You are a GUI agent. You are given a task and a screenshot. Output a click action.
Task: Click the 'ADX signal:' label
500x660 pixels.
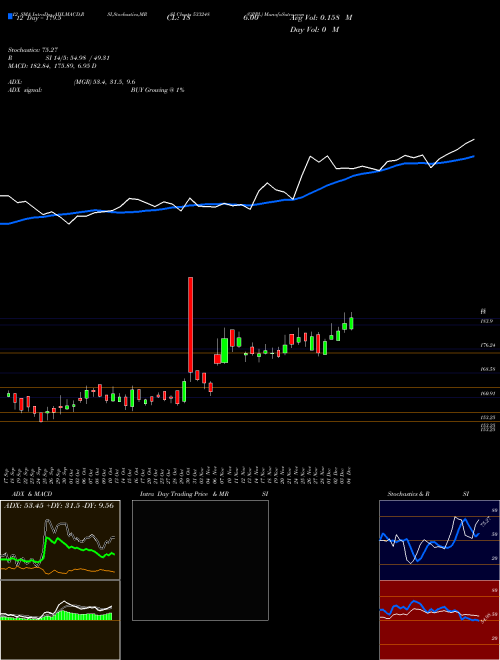(x=24, y=90)
